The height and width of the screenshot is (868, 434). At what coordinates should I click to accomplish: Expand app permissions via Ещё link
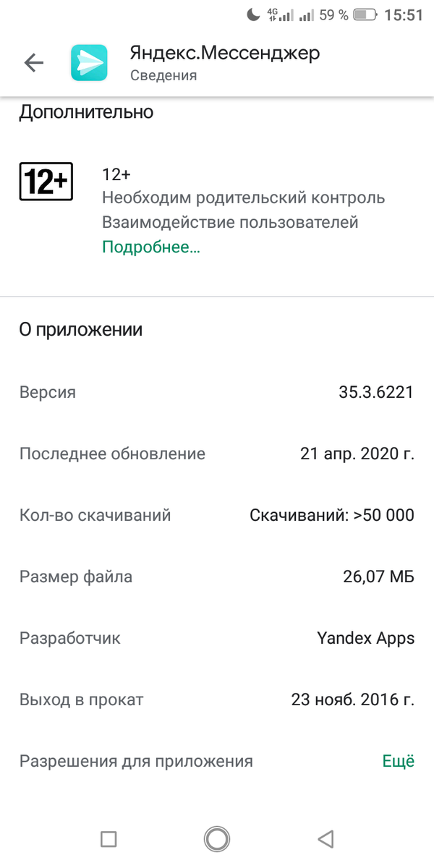tap(399, 761)
